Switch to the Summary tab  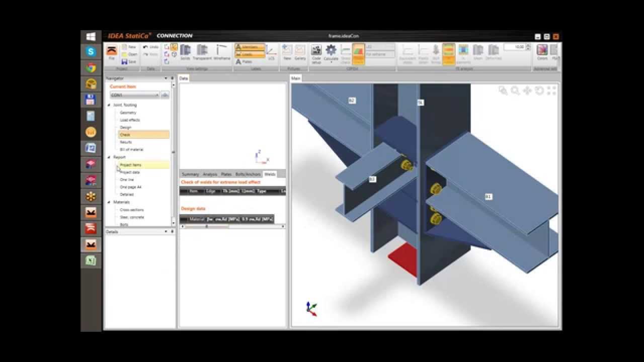190,174
